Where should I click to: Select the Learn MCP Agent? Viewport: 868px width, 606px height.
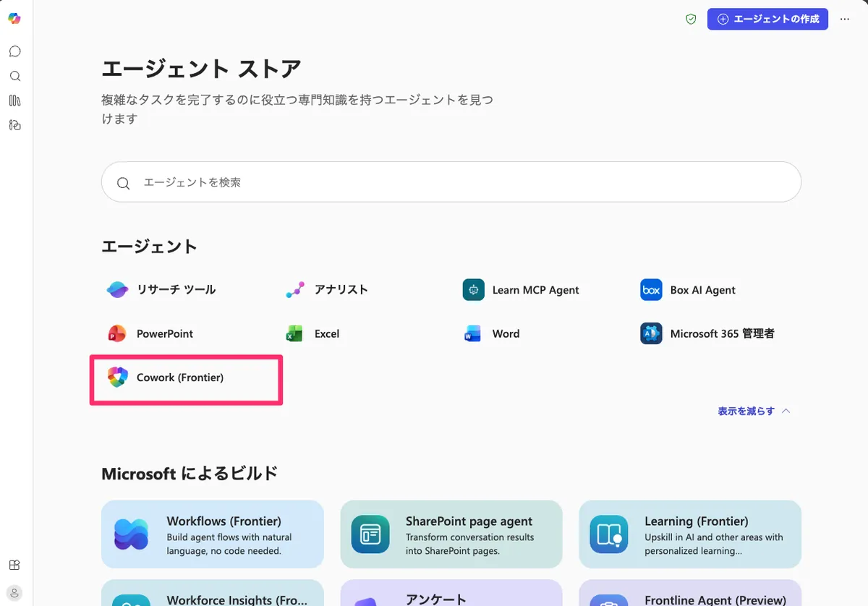(535, 290)
